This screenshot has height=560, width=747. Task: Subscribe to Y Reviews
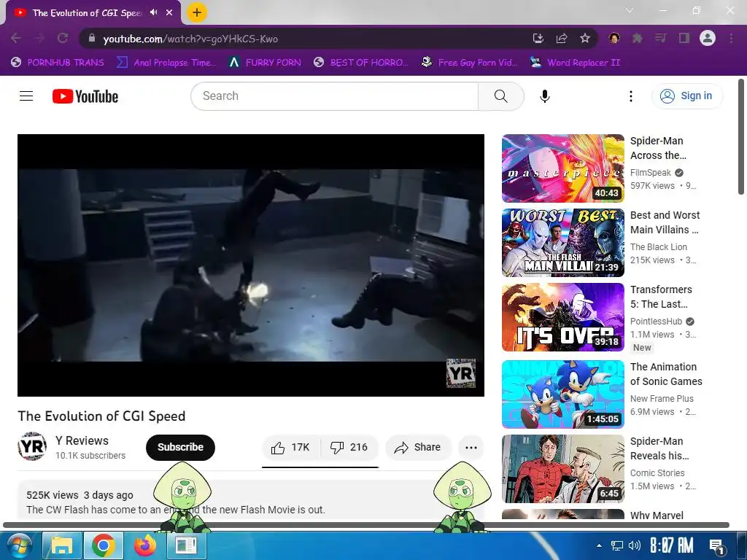pyautogui.click(x=181, y=447)
